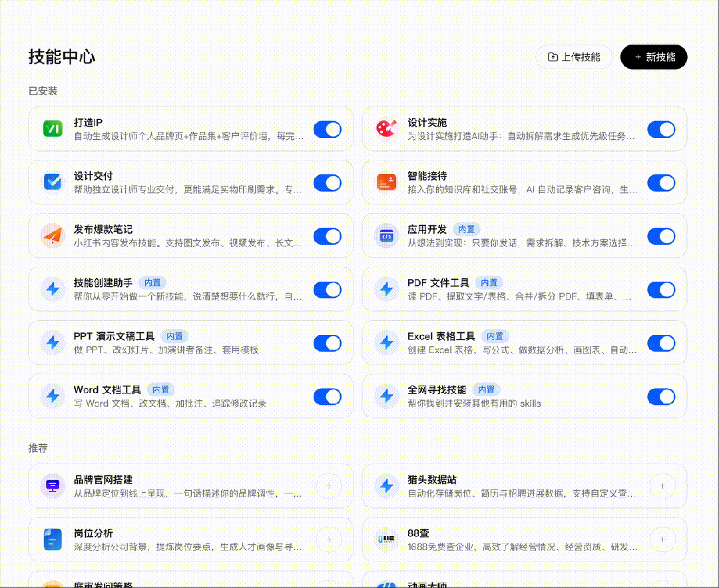
Task: Turn off the 智能接待 skill
Action: (x=661, y=182)
